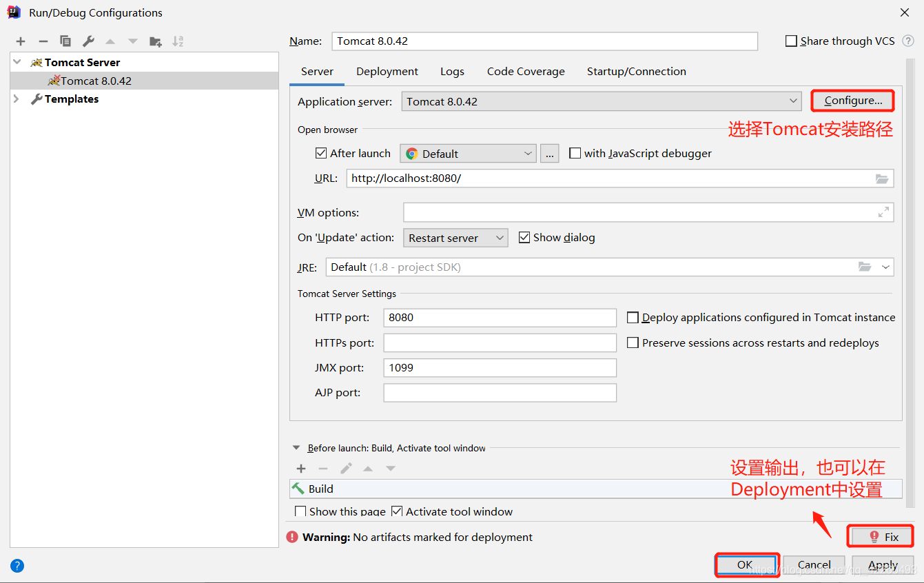Collapse the Before launch section

(296, 448)
